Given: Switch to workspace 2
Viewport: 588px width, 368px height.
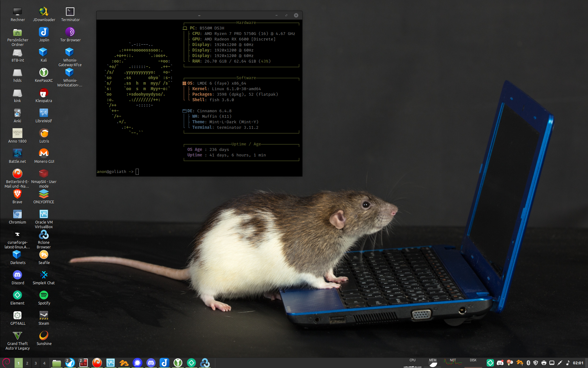Looking at the screenshot, I should click(27, 363).
